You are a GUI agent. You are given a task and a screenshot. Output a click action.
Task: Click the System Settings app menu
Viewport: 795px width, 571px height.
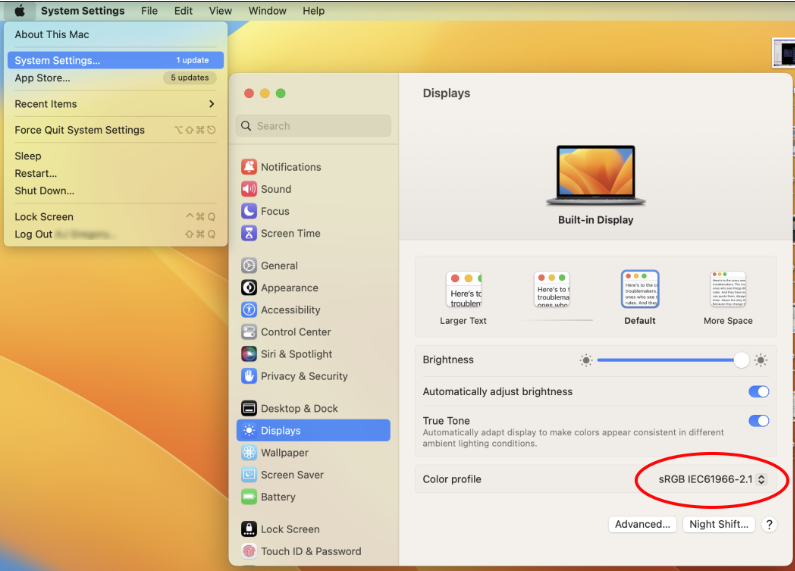83,11
